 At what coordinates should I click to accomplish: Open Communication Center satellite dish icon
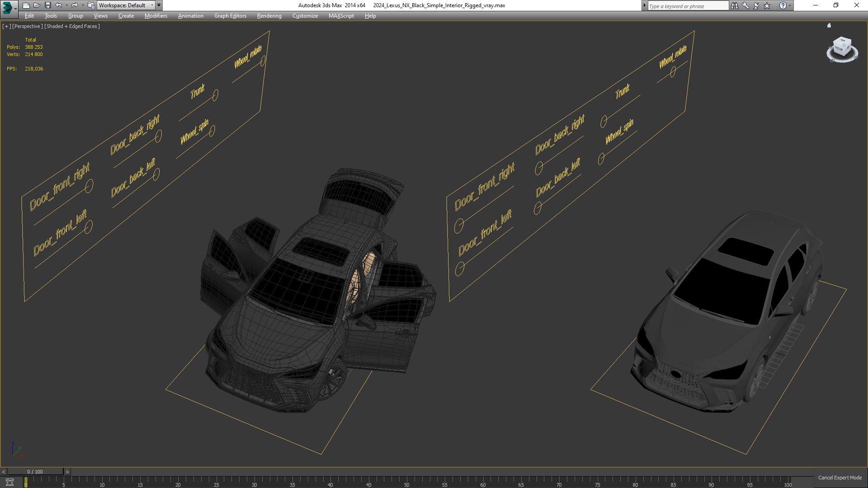[x=756, y=5]
